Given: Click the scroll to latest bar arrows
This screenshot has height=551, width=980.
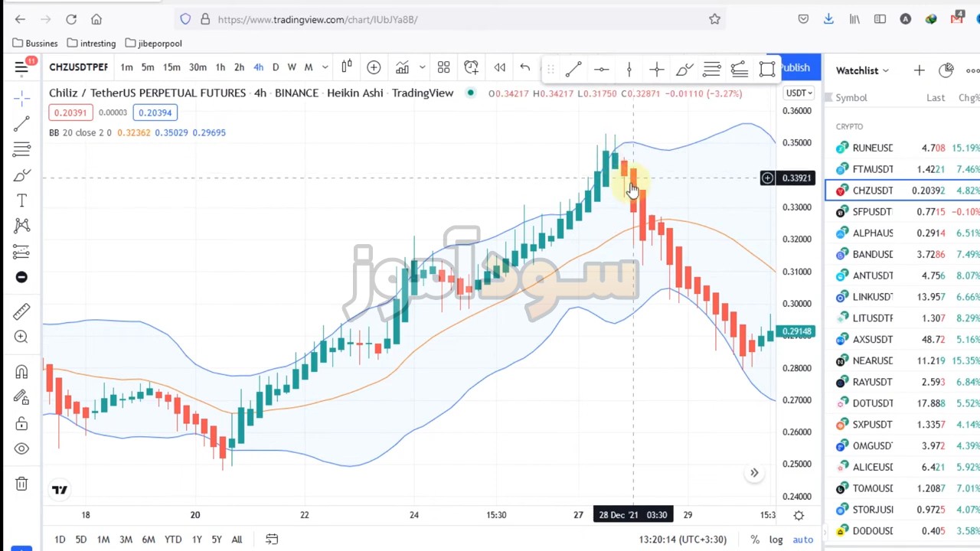Looking at the screenshot, I should coord(754,473).
